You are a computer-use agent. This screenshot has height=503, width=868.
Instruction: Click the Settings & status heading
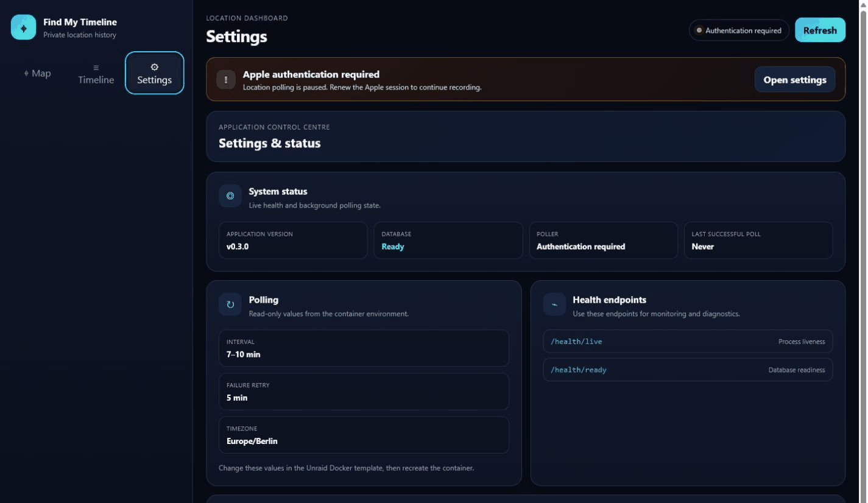coord(270,143)
